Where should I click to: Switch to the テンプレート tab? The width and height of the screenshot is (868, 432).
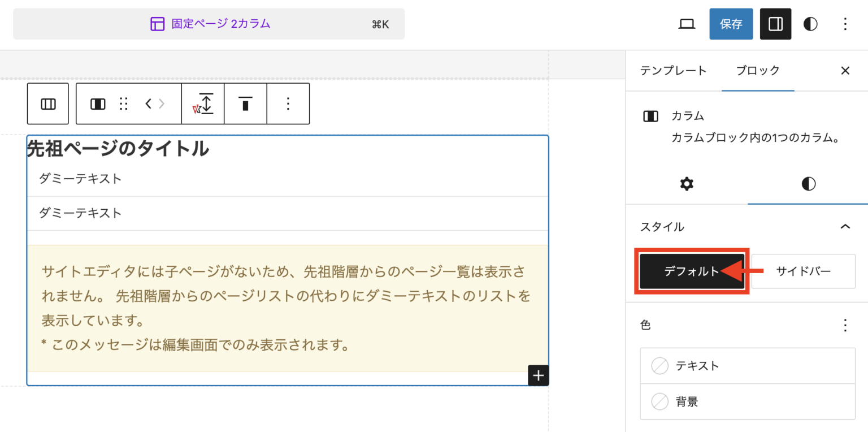672,71
